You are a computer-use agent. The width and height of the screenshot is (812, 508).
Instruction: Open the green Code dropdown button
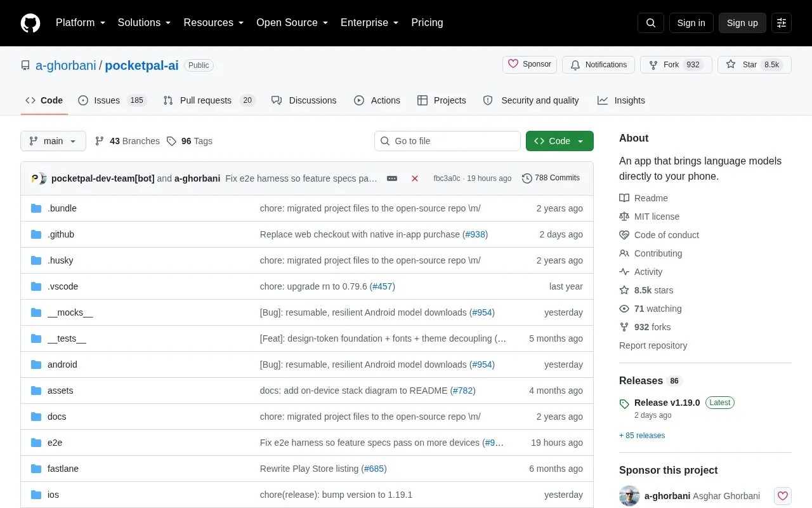(x=560, y=141)
